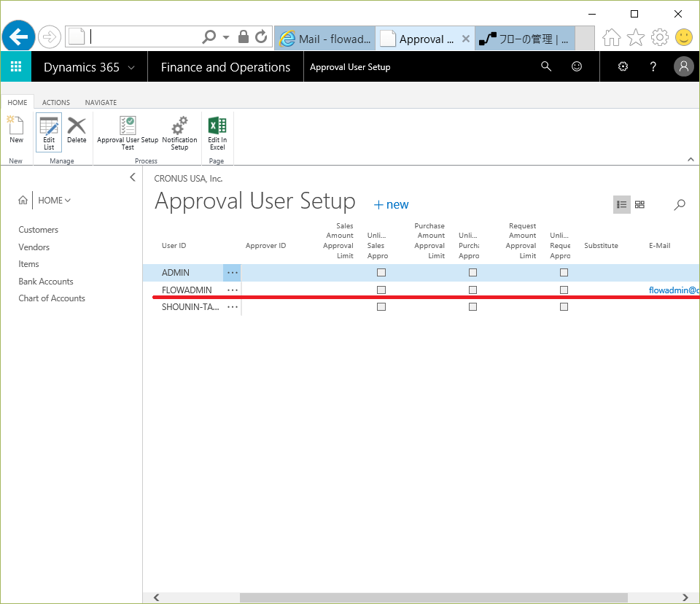Viewport: 700px width, 604px height.
Task: Check Unlimited Purchase Approval for SHOUNIN-TA row
Action: click(x=472, y=307)
